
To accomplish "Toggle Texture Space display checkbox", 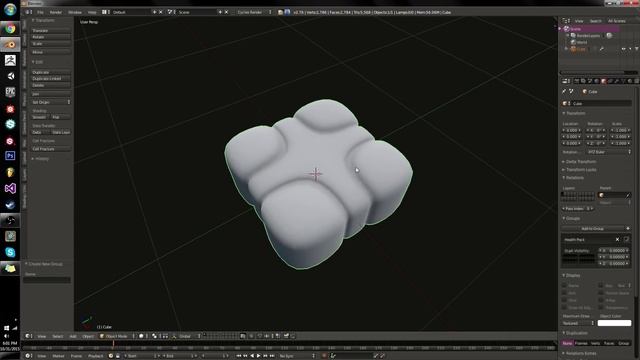I will coord(601,293).
